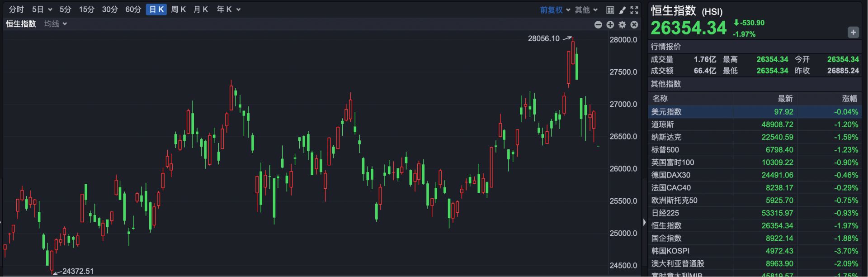
Task: Zoom in chart with plus icon
Action: tap(610, 24)
